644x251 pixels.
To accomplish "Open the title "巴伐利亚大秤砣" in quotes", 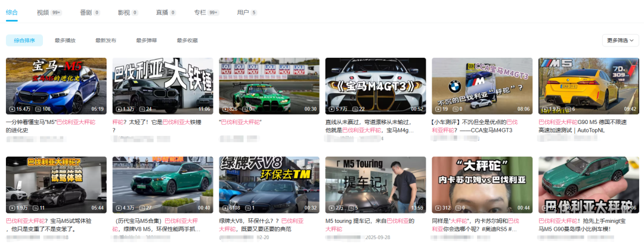I will (241, 122).
